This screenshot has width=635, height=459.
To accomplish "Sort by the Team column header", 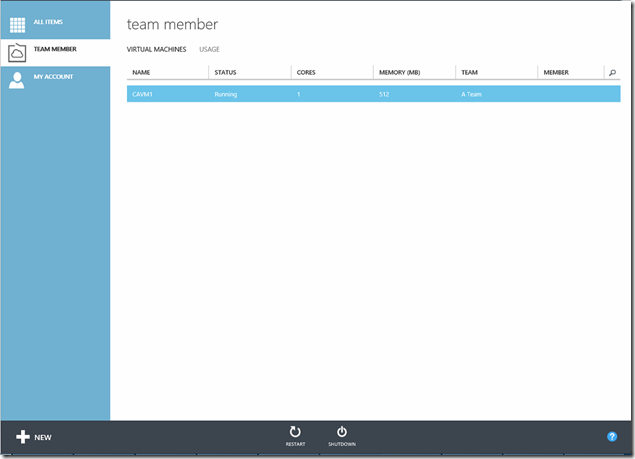I will pos(469,72).
